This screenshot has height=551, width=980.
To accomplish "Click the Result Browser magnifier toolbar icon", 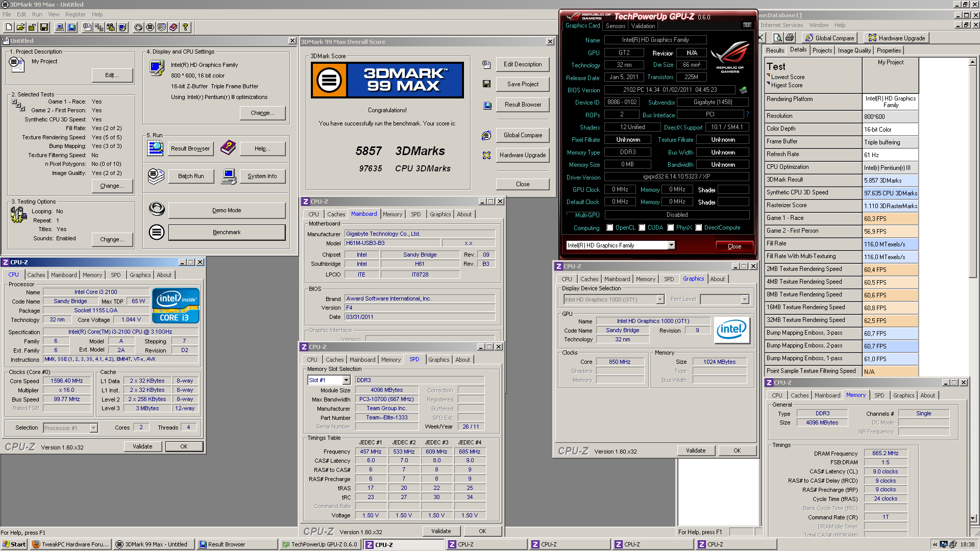I will coord(71,27).
